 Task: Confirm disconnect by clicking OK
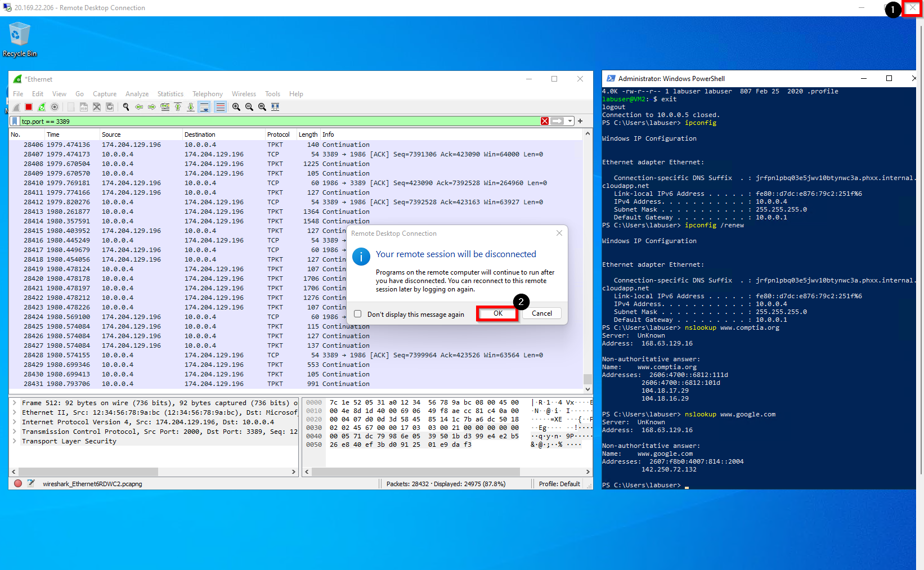(x=498, y=313)
